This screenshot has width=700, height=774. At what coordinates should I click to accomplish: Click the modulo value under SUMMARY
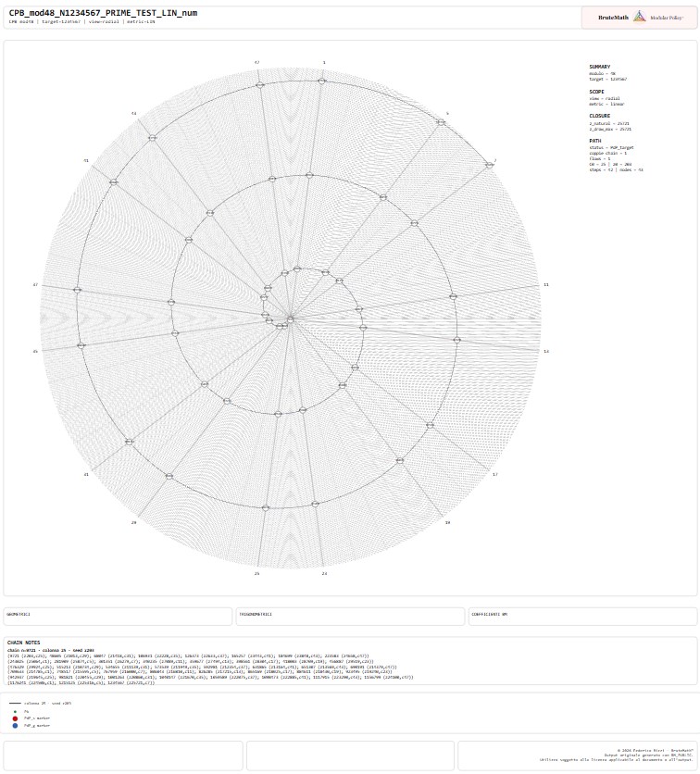point(602,73)
